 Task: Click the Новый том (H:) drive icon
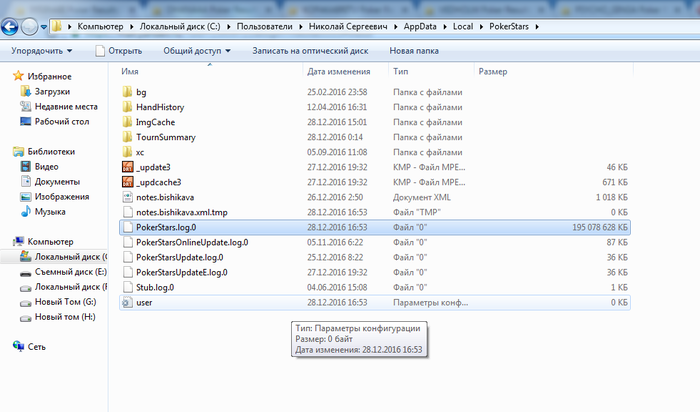point(26,318)
